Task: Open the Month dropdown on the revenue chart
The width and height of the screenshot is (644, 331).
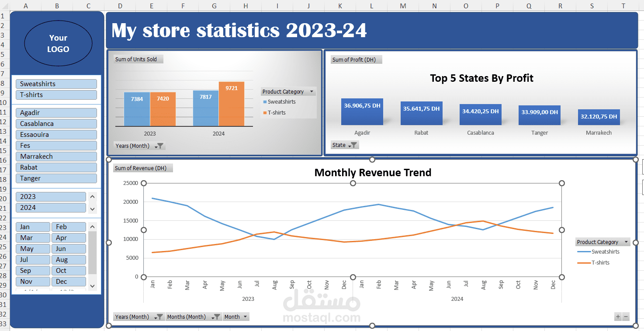Action: [x=245, y=316]
